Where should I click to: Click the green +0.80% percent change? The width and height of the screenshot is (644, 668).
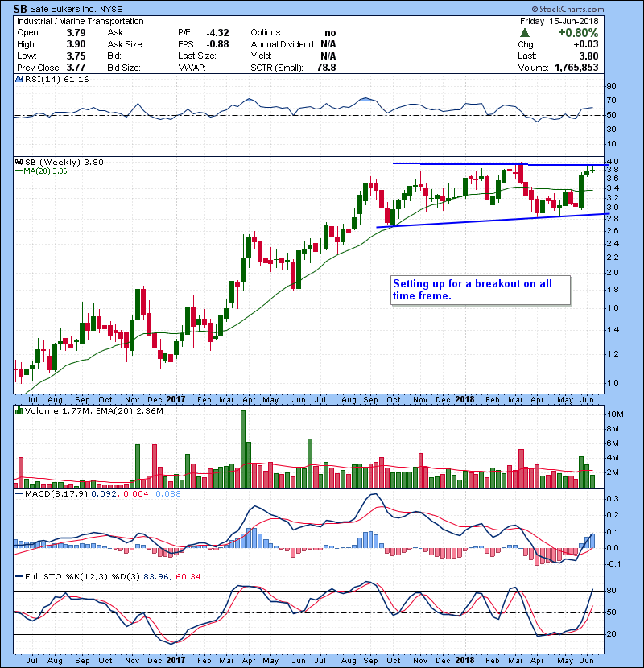point(578,33)
